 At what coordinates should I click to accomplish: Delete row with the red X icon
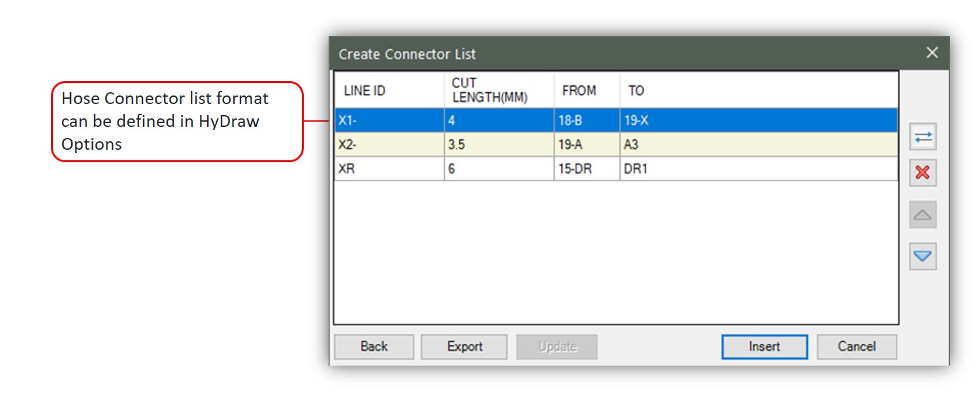tap(923, 173)
